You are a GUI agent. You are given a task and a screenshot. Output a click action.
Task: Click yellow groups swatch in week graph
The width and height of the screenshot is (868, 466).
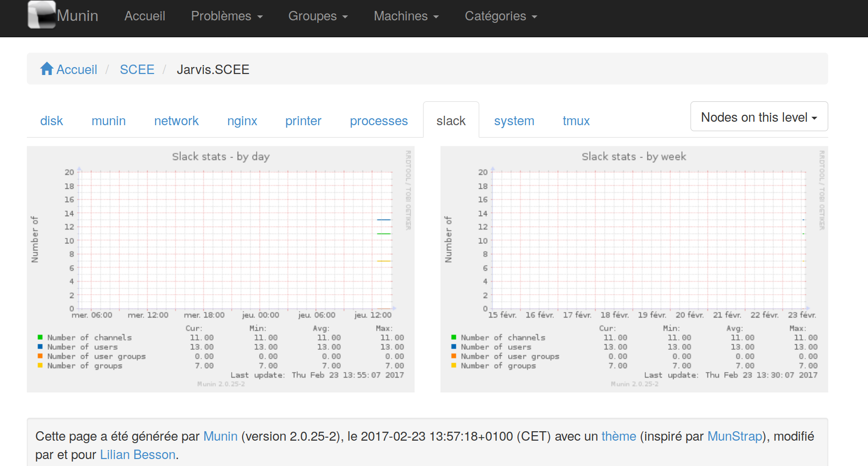(454, 366)
